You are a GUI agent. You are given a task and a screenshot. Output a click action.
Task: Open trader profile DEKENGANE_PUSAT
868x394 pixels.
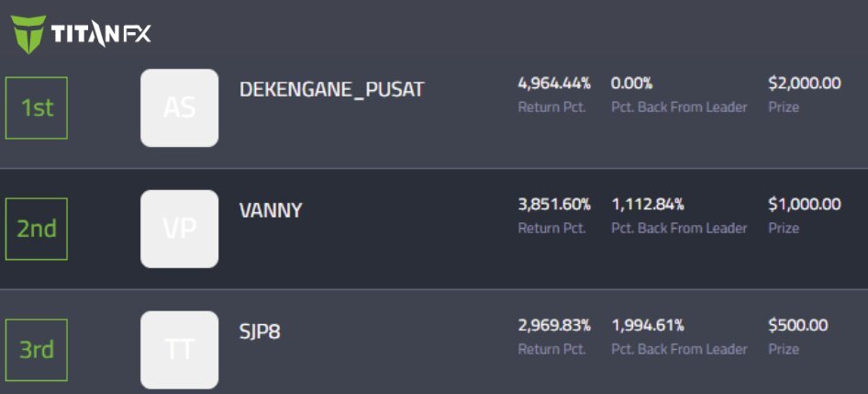(x=331, y=90)
